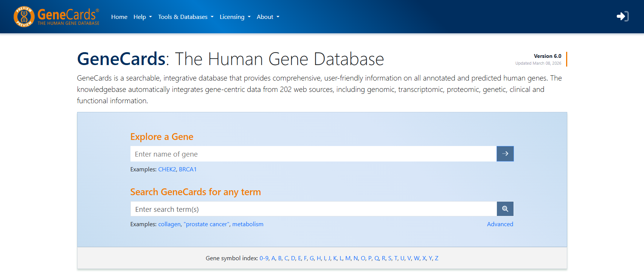Focus the Enter search term(s) field
The image size is (644, 278).
(313, 209)
